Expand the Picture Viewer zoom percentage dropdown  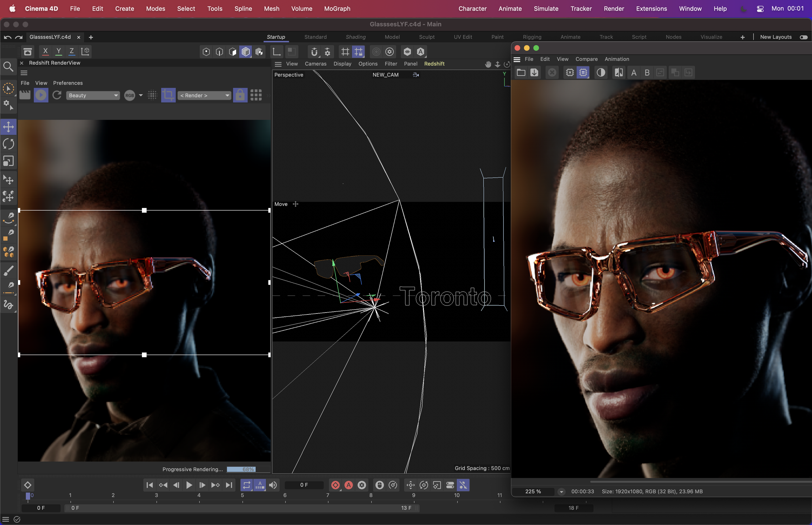point(561,492)
